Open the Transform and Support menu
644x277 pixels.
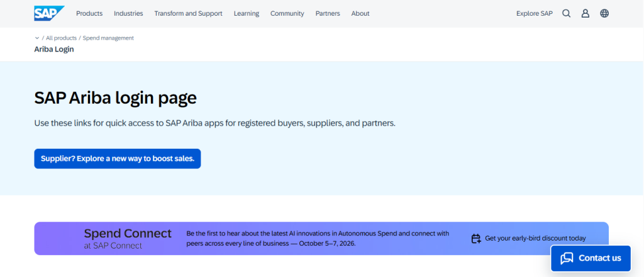pos(189,14)
